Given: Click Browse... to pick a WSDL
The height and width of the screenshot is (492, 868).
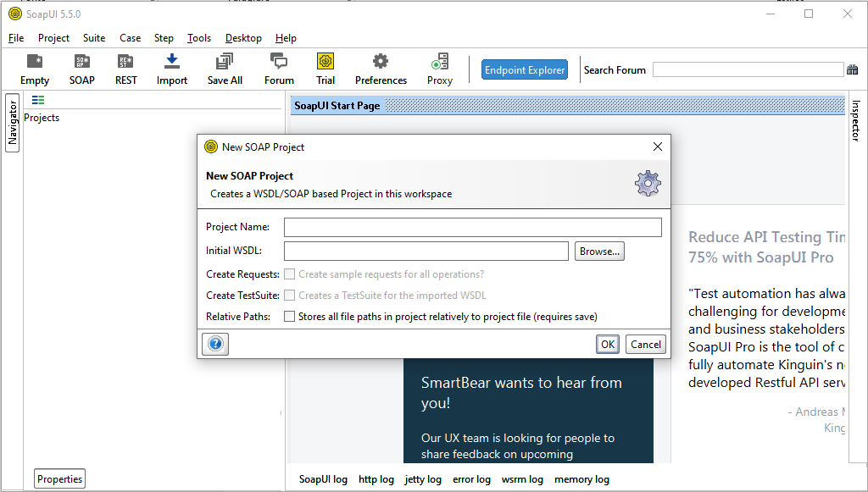Looking at the screenshot, I should point(599,251).
